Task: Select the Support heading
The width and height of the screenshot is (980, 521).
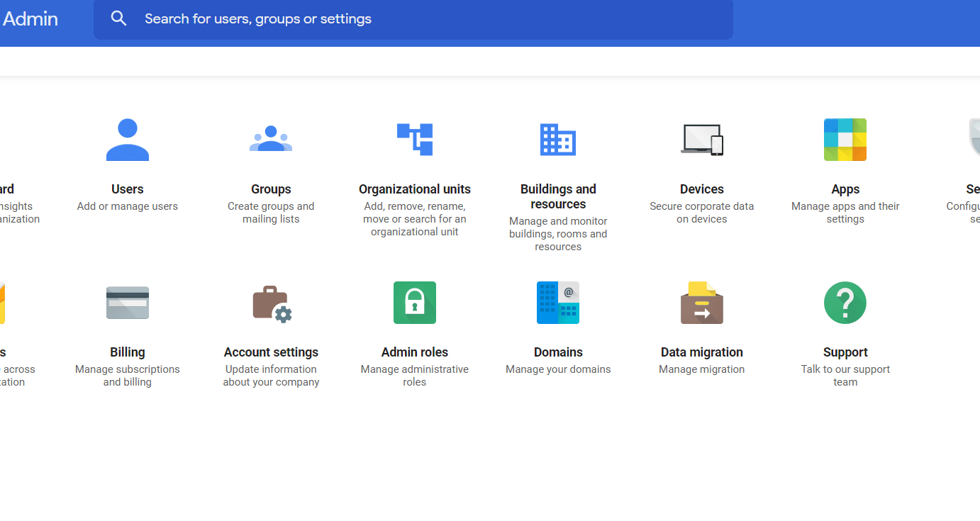Action: click(845, 352)
